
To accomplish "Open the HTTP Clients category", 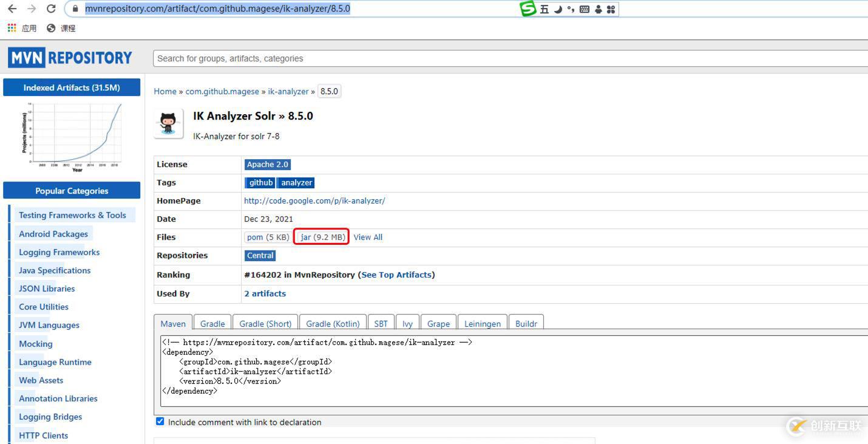I will [x=43, y=435].
